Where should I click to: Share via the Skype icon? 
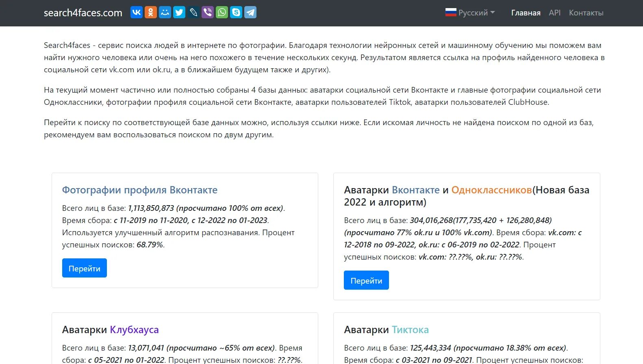tap(236, 12)
